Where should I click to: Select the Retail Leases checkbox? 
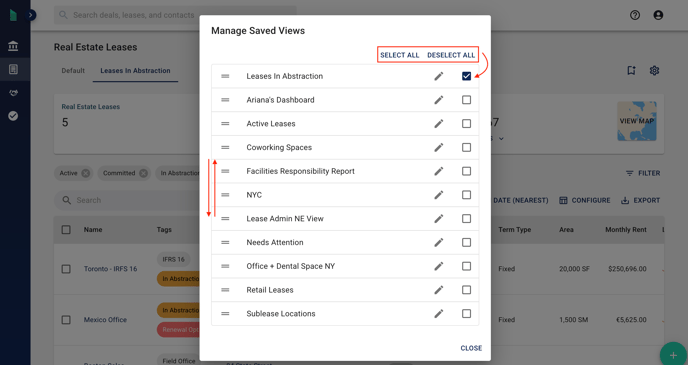coord(466,290)
